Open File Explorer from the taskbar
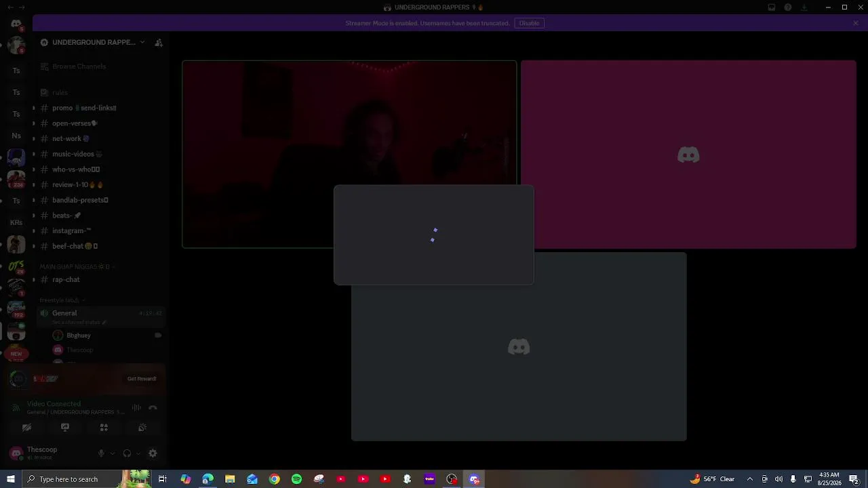This screenshot has height=488, width=868. (x=230, y=479)
